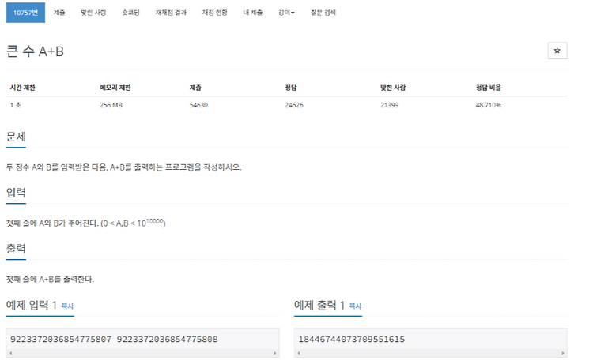Click the 문제 section heading
The image size is (593, 364).
pos(16,137)
